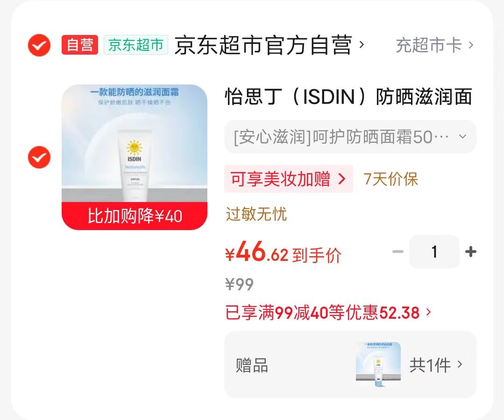The image size is (504, 420).
Task: Expand the 已享满99减40 discount details
Action: 328,313
